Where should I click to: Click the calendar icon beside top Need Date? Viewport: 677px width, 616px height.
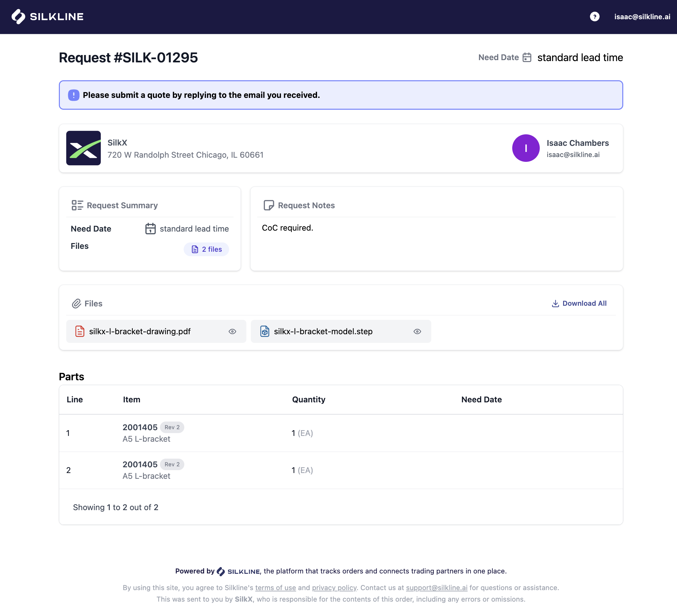[x=527, y=57]
